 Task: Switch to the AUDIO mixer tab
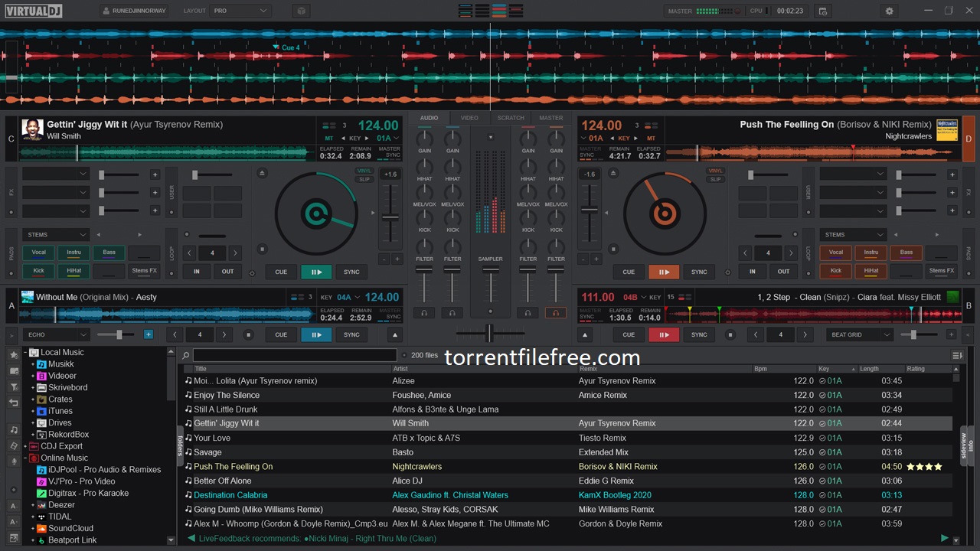[x=429, y=118]
